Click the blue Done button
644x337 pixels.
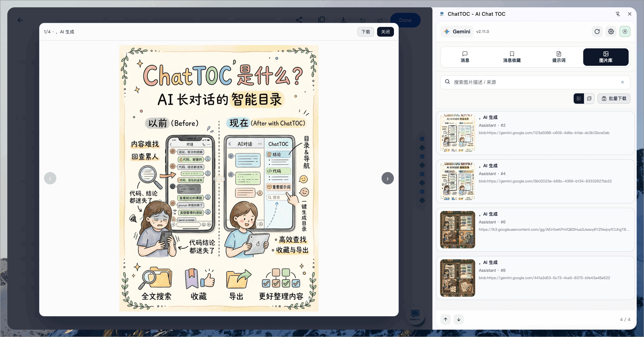(x=405, y=20)
